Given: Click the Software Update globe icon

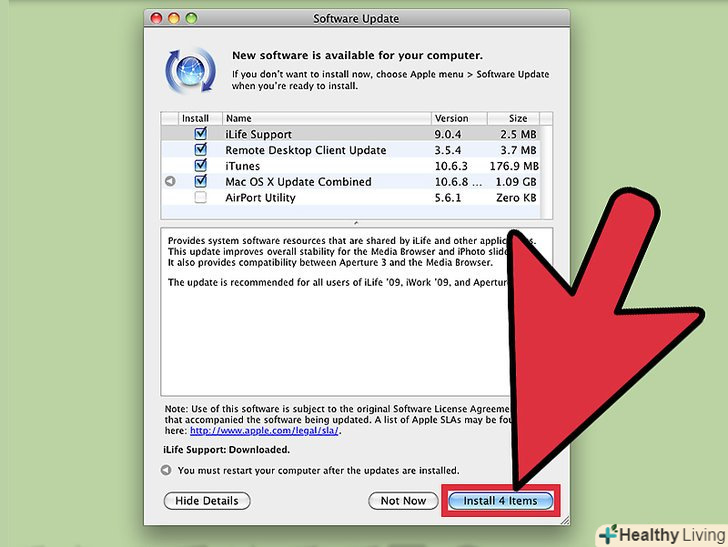Looking at the screenshot, I should point(190,71).
